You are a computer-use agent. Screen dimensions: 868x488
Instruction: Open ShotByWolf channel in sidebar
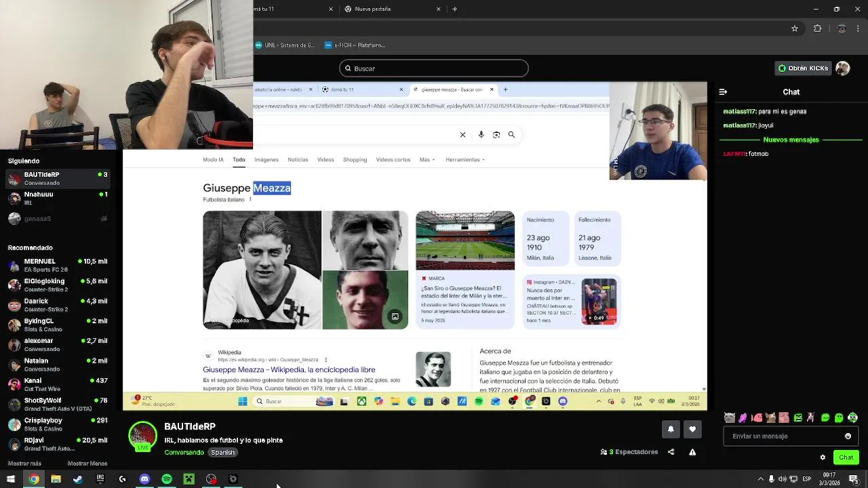58,405
